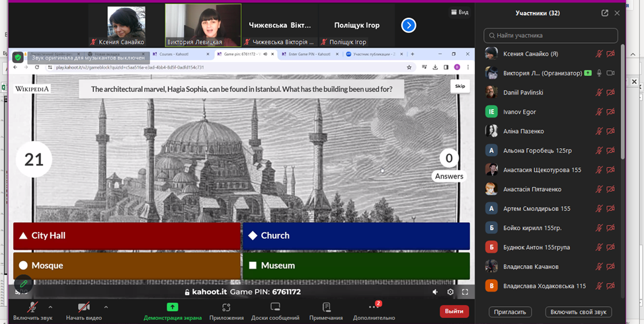Click the green annotation pencil icon
Screen dimensions: 644x324
tap(24, 283)
